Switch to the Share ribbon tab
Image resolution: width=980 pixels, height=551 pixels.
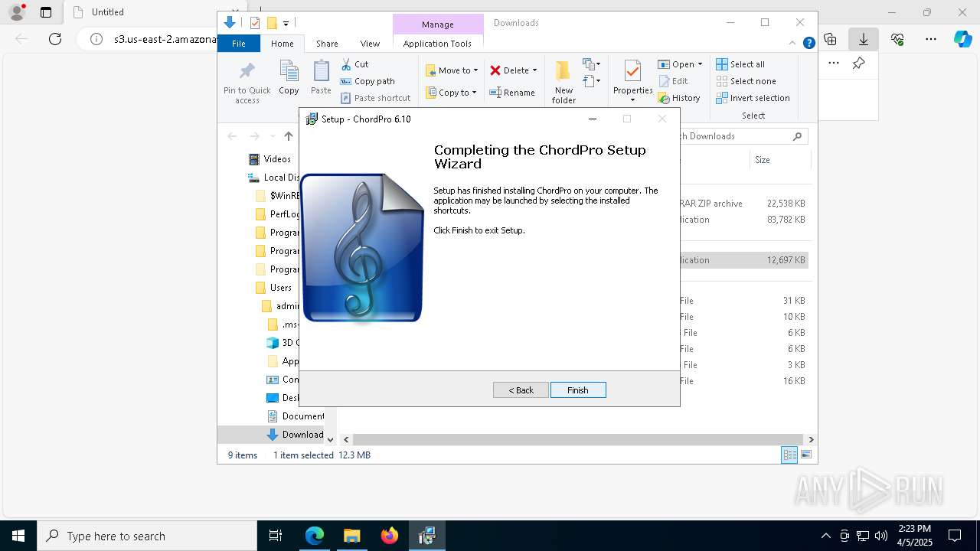327,44
